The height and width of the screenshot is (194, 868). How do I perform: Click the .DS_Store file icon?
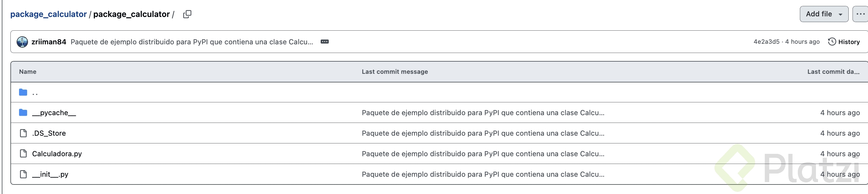pyautogui.click(x=23, y=133)
